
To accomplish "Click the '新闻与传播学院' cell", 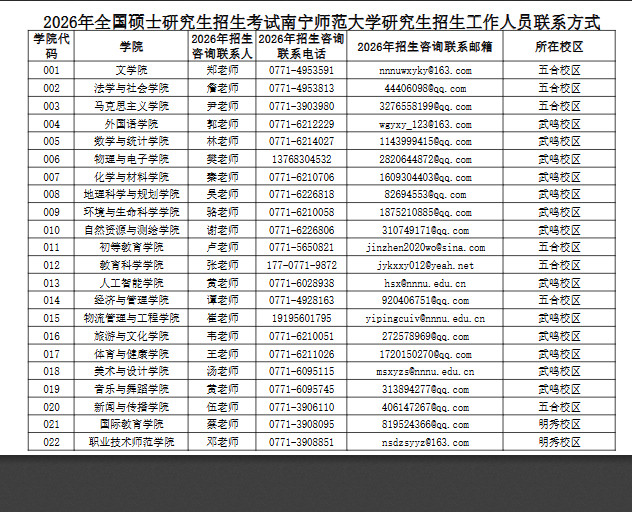I will pyautogui.click(x=131, y=407).
